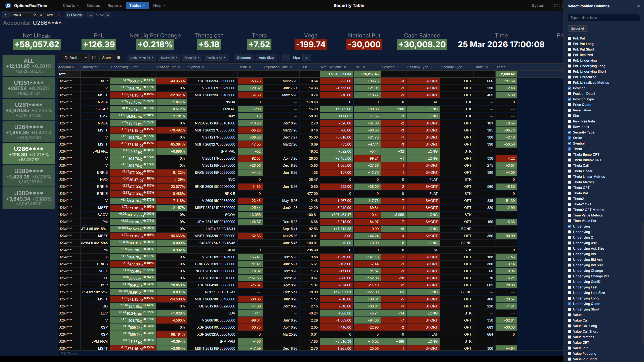
Task: Open the Underlying: All filter dropdown
Action: tap(142, 58)
